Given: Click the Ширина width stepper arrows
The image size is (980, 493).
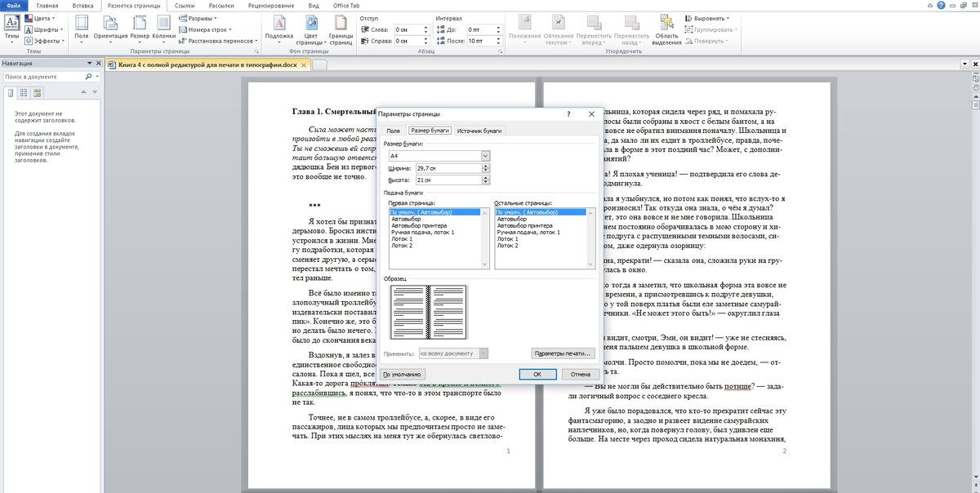Looking at the screenshot, I should tap(486, 168).
